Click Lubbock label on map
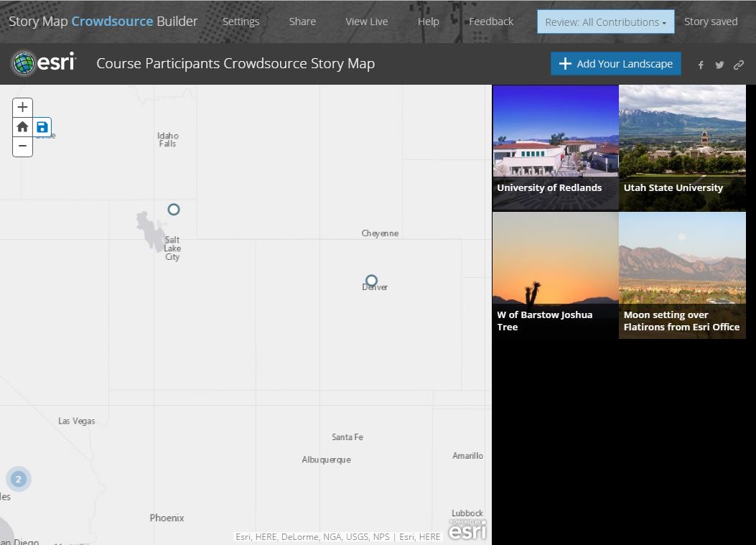The width and height of the screenshot is (756, 545). [x=467, y=513]
